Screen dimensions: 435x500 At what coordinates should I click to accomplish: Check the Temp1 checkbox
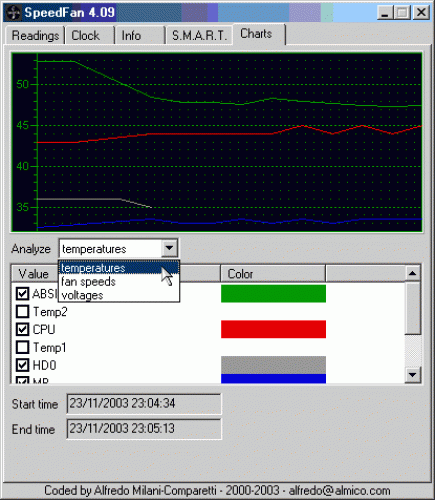click(x=22, y=347)
